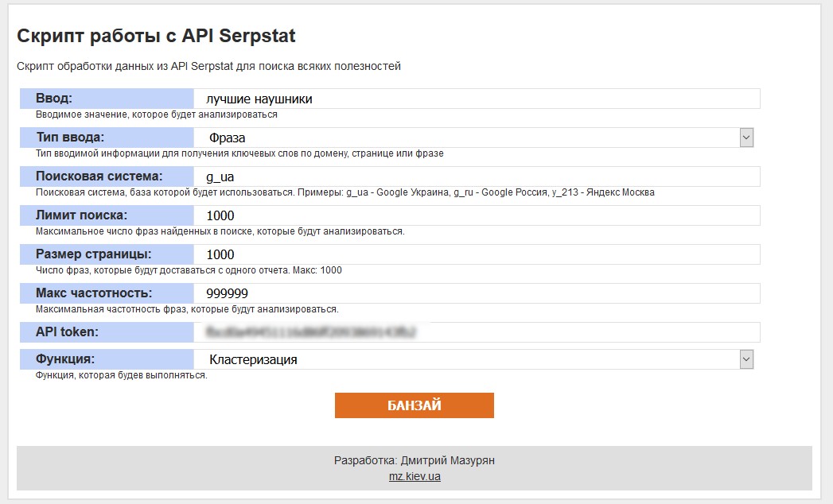Run the script with the БАНЗАЙ button
This screenshot has height=504, width=833.
(x=415, y=405)
